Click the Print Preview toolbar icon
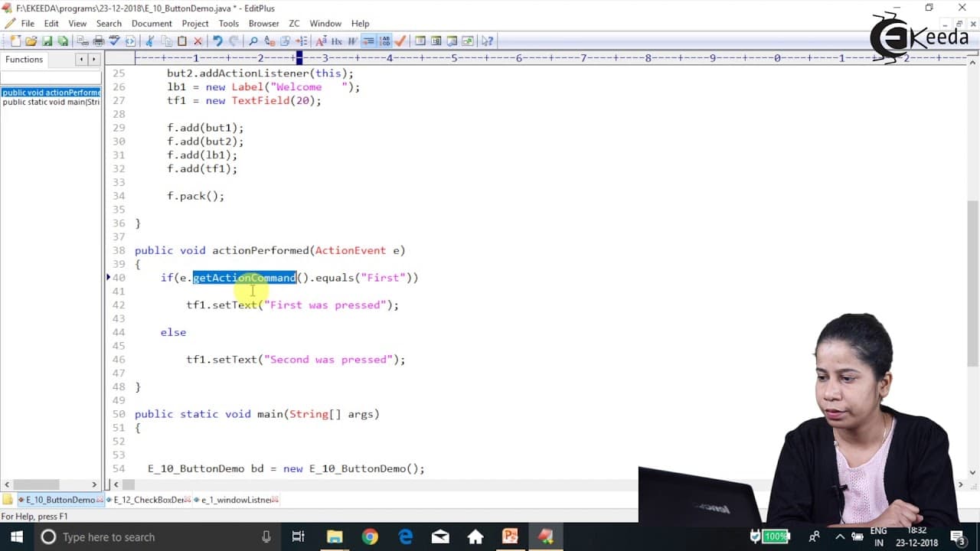This screenshot has height=551, width=980. click(82, 41)
